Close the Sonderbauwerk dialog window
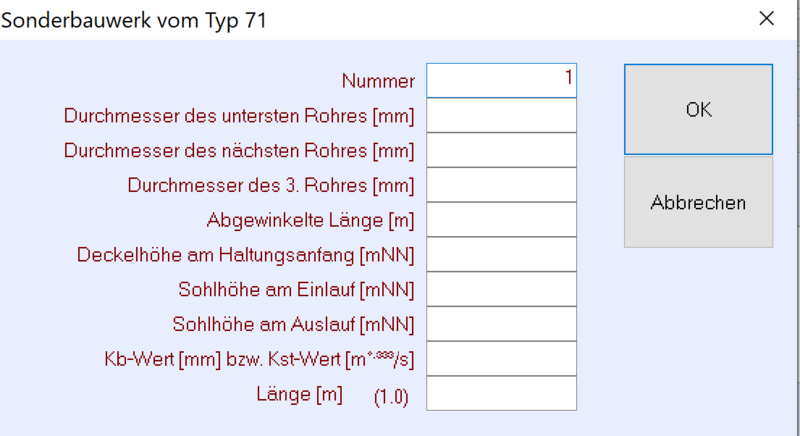Image resolution: width=800 pixels, height=436 pixels. coord(767,19)
